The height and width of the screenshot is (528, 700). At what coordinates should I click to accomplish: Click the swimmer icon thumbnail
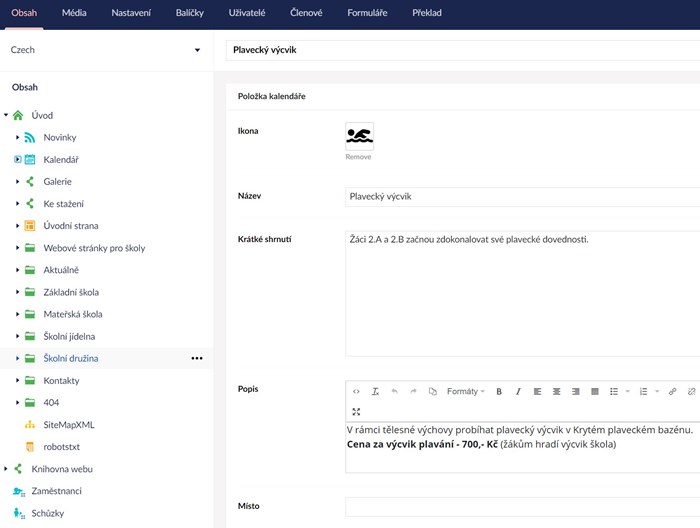tap(359, 136)
